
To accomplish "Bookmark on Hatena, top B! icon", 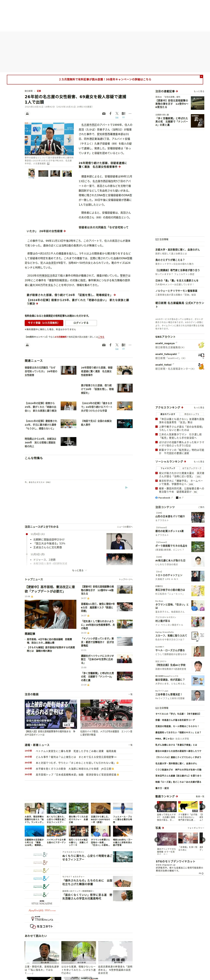I will [123, 113].
